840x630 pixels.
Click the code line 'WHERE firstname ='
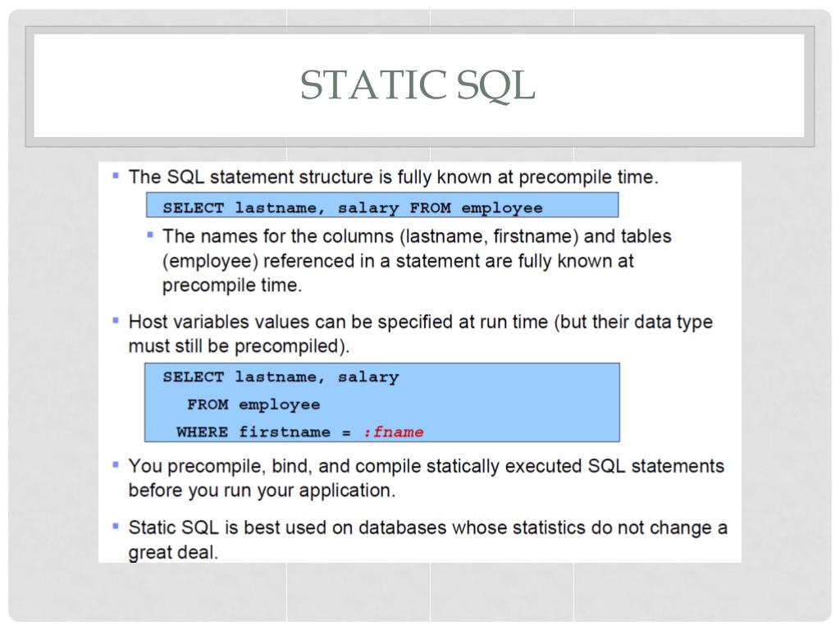pos(263,431)
